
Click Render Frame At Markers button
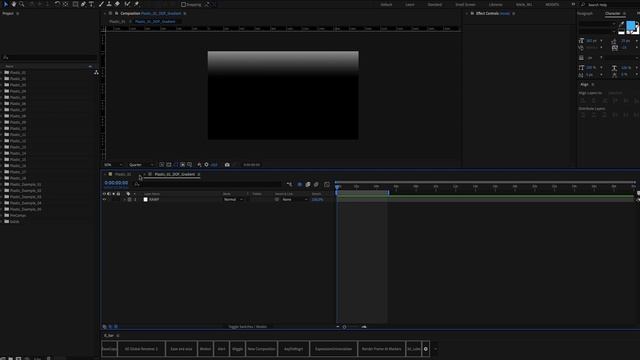tap(382, 349)
